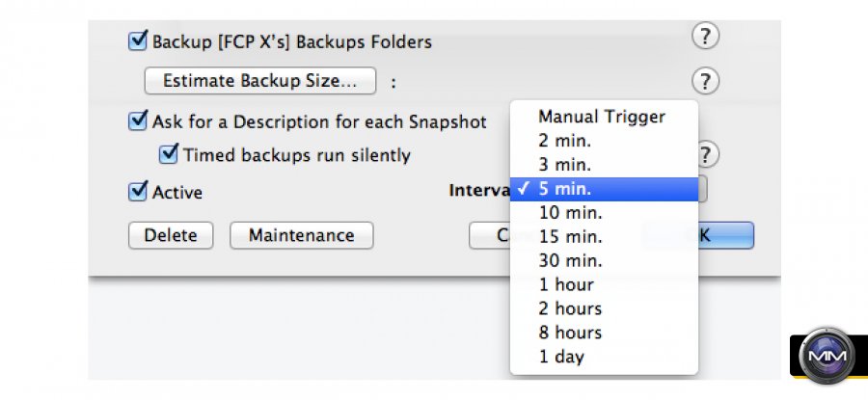Toggle Backup FCP X's Backups Folders checkbox
The height and width of the screenshot is (400, 868).
click(x=137, y=41)
